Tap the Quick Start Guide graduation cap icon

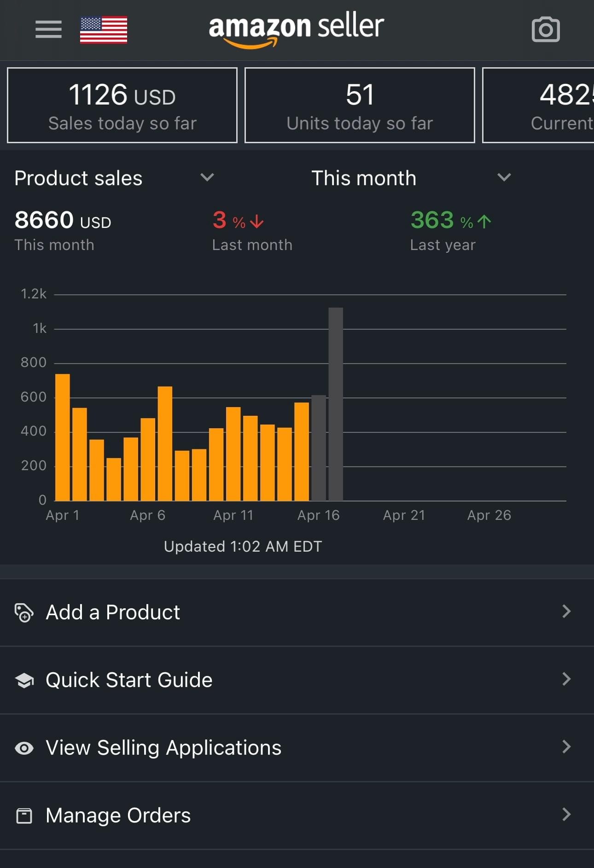point(24,680)
